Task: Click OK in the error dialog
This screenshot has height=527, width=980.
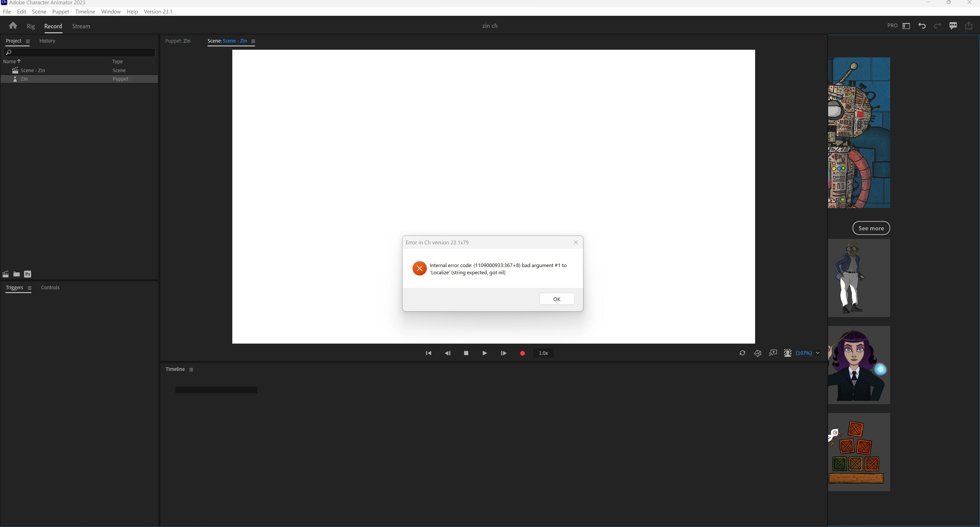Action: 556,299
